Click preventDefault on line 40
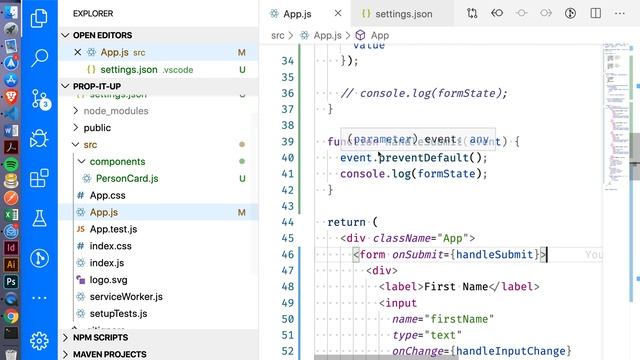This screenshot has height=360, width=640. (424, 158)
